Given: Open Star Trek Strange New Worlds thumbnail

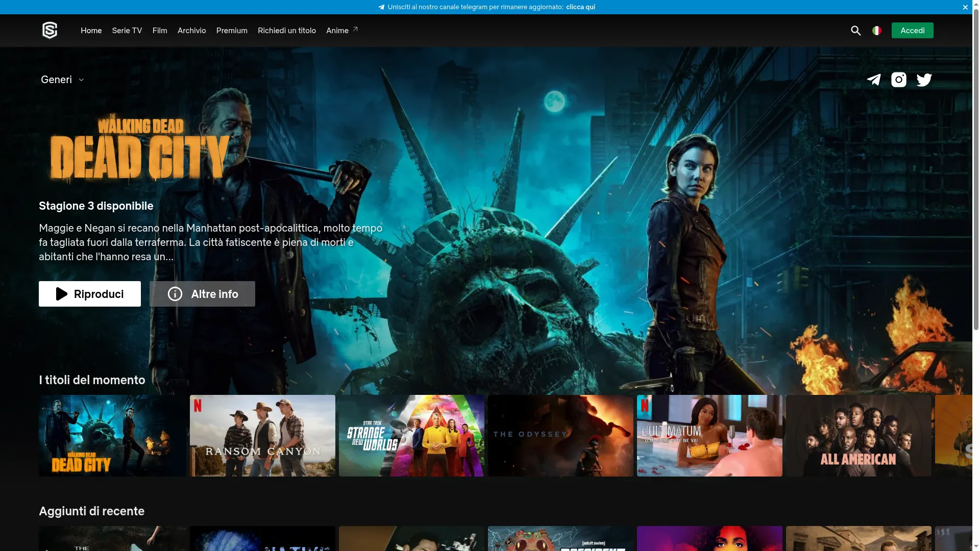Looking at the screenshot, I should [x=411, y=436].
